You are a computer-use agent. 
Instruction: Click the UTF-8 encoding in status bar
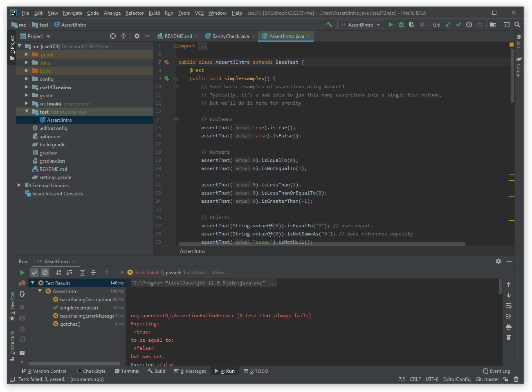click(432, 379)
